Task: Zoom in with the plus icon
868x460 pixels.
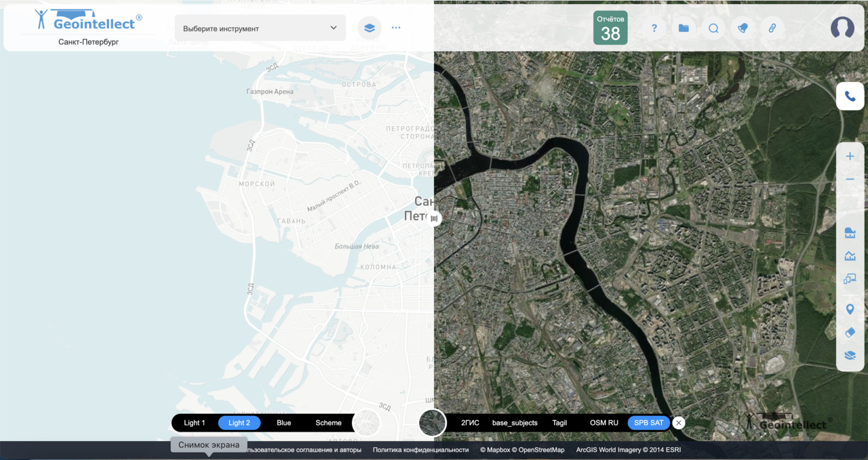Action: [x=850, y=156]
